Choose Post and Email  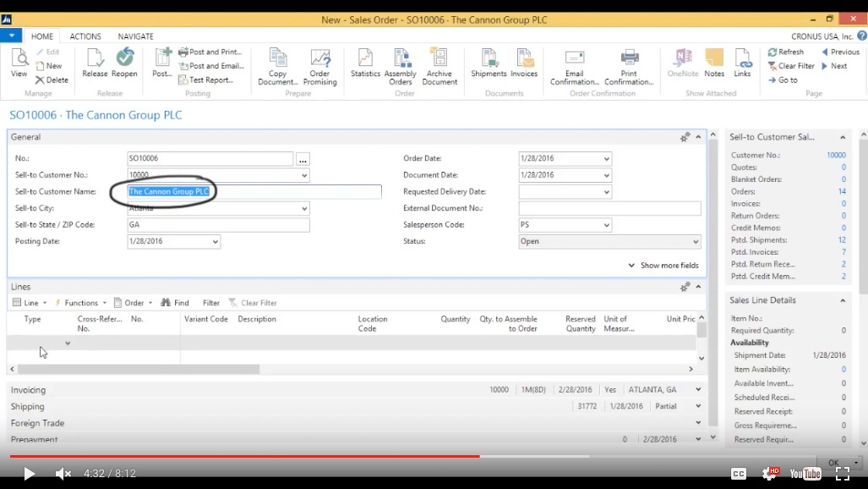(211, 65)
